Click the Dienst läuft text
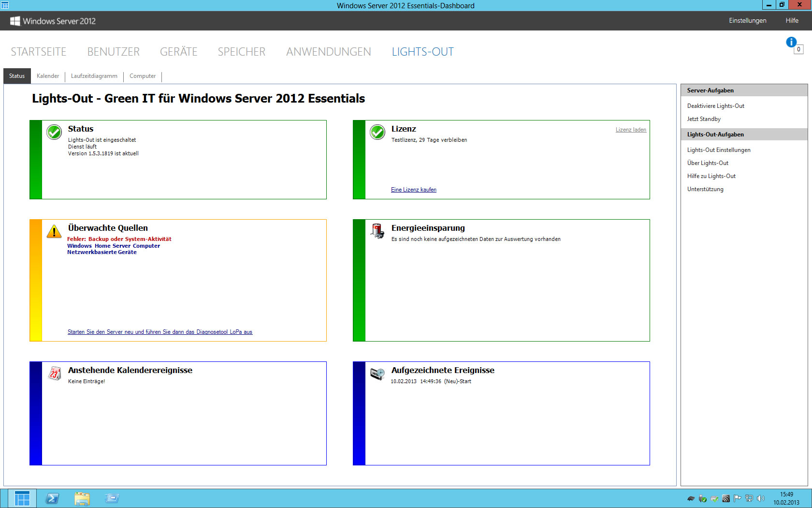 pyautogui.click(x=82, y=147)
